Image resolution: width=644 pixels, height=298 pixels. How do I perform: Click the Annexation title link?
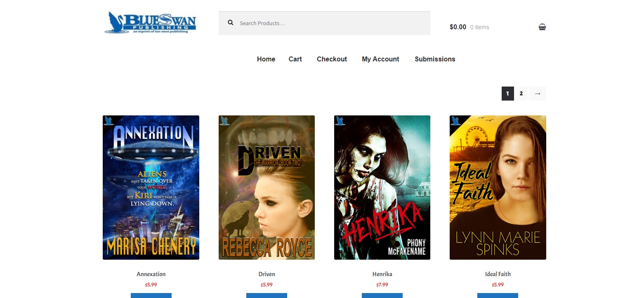click(x=151, y=274)
